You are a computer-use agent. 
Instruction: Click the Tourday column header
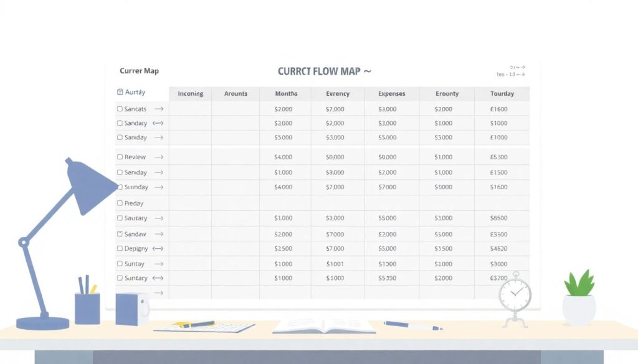[x=502, y=94]
